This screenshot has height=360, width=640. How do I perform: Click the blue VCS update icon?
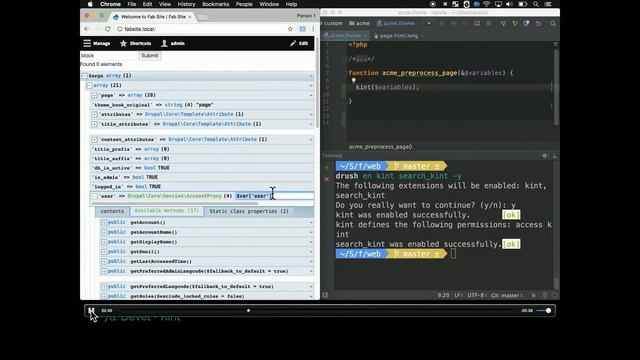503,24
